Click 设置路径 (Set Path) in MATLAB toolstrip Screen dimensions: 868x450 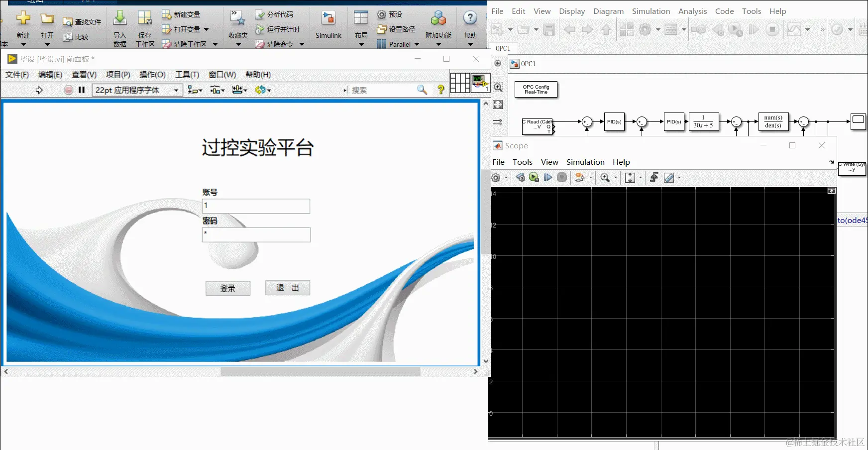coord(396,29)
